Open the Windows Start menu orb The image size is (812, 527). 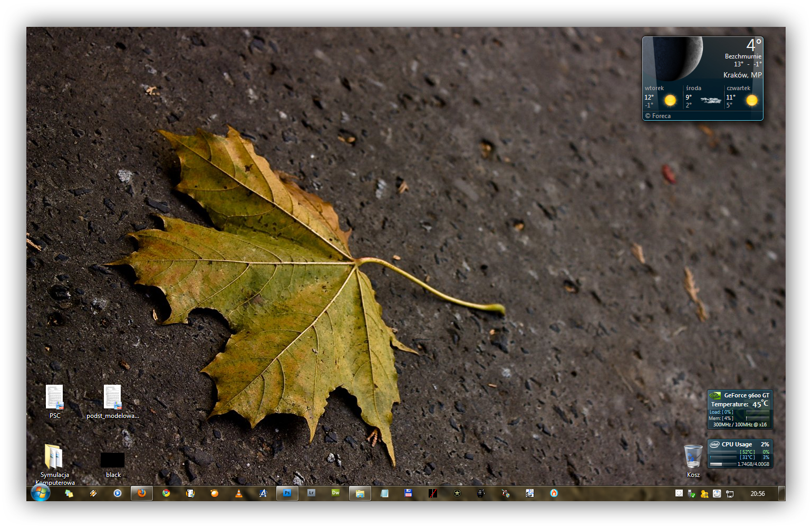tap(41, 493)
